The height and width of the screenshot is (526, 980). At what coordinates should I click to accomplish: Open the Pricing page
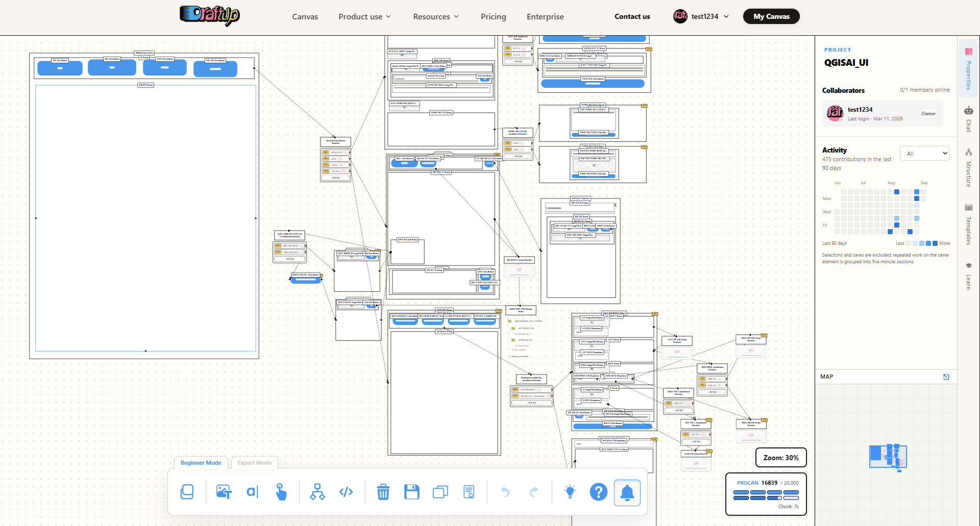494,17
